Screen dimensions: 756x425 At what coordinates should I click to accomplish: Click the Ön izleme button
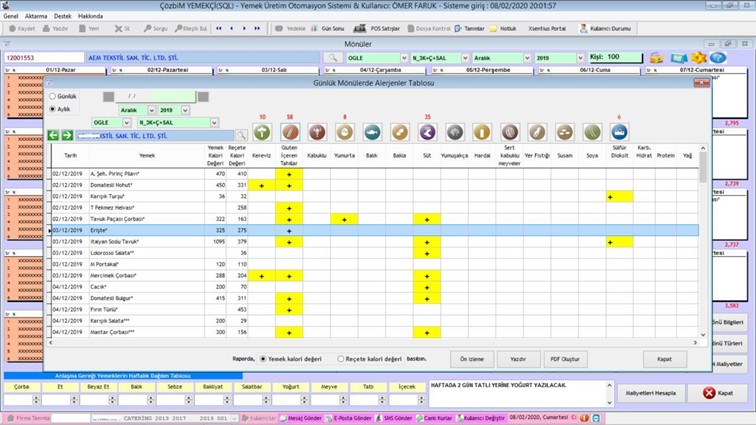pyautogui.click(x=469, y=358)
